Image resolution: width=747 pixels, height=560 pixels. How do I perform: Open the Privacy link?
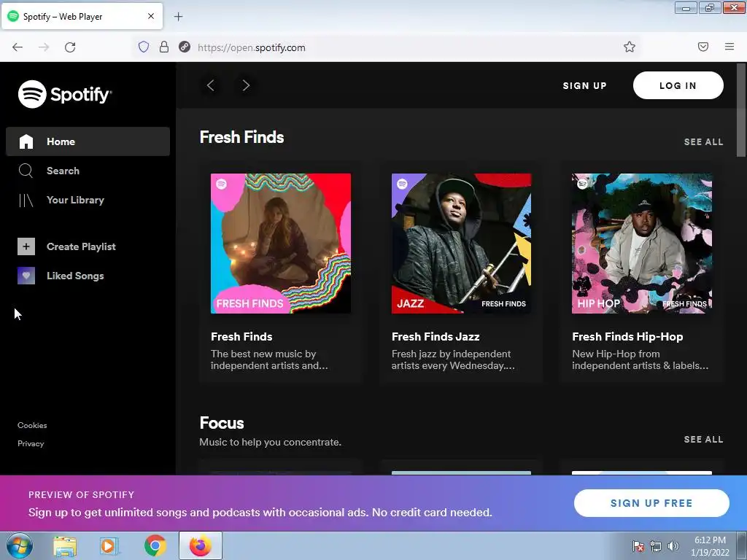click(x=31, y=443)
